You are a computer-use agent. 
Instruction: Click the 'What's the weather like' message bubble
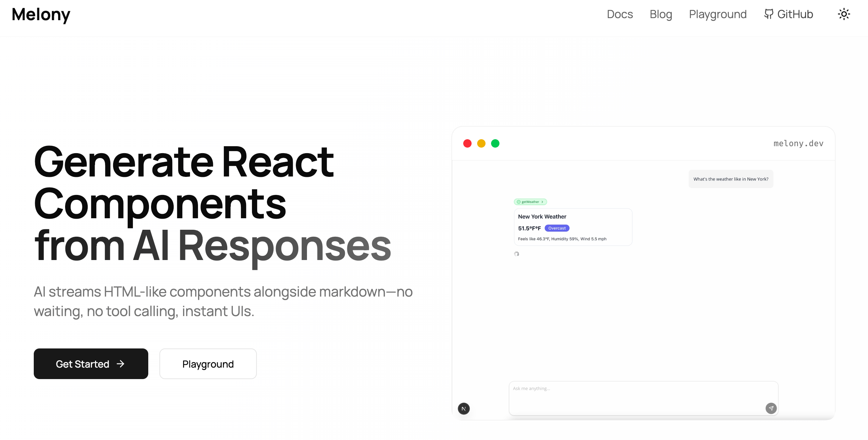pos(731,179)
